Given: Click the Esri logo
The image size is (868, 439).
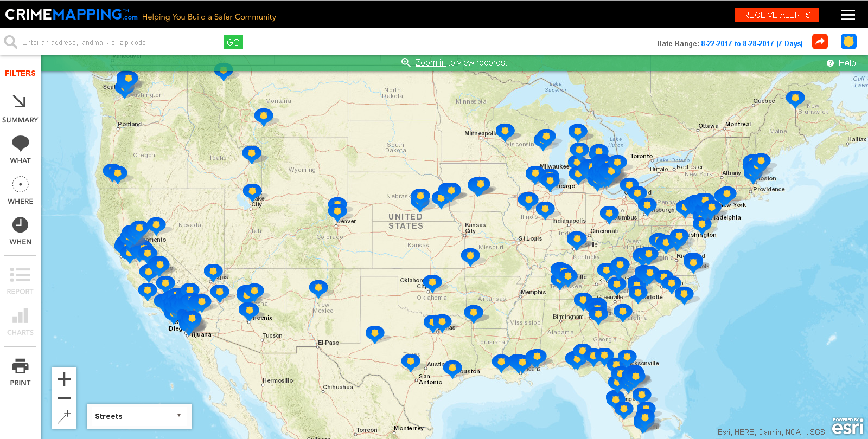Looking at the screenshot, I should tap(847, 426).
